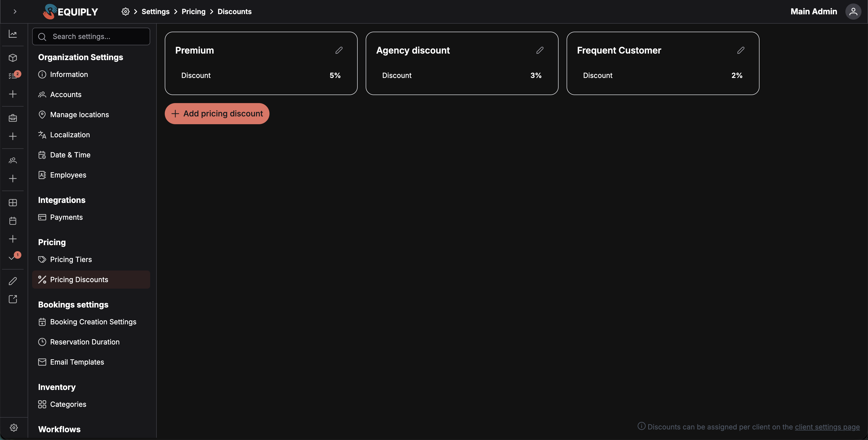Open Accounts settings

pos(91,95)
